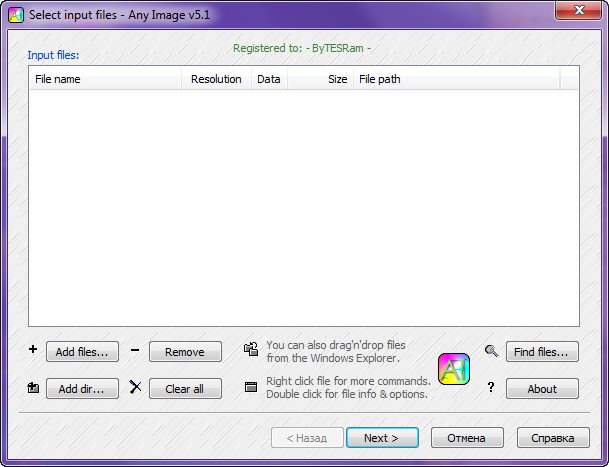Open the Add dir folder chooser
This screenshot has height=467, width=609.
pos(82,389)
